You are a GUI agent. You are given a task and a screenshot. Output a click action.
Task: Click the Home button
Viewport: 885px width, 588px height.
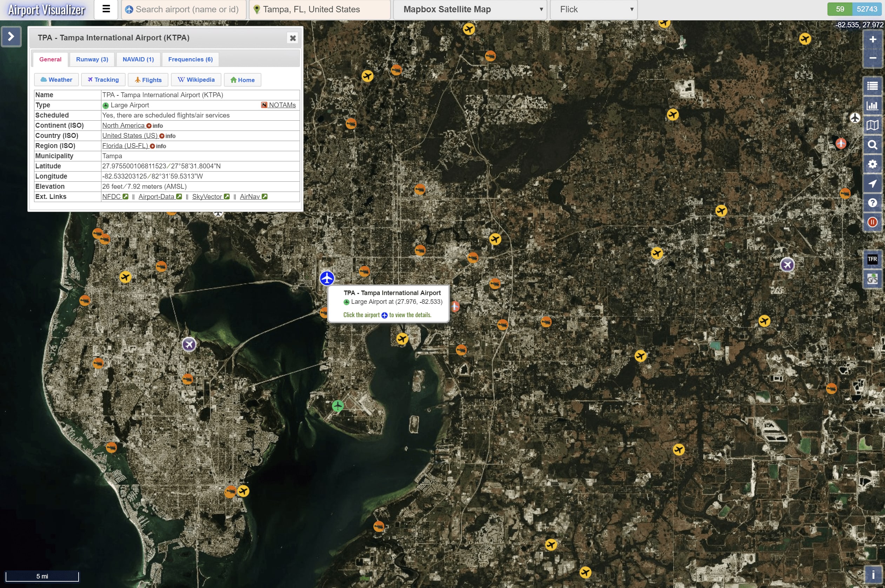click(x=242, y=80)
